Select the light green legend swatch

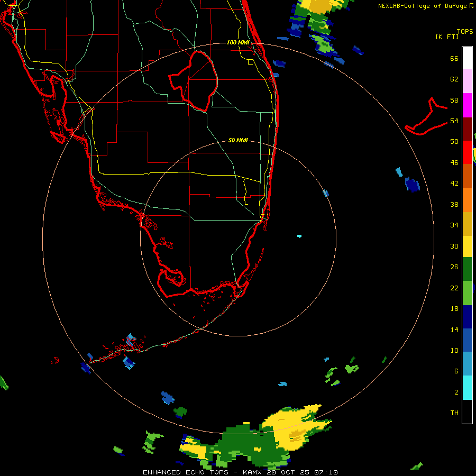[467, 293]
